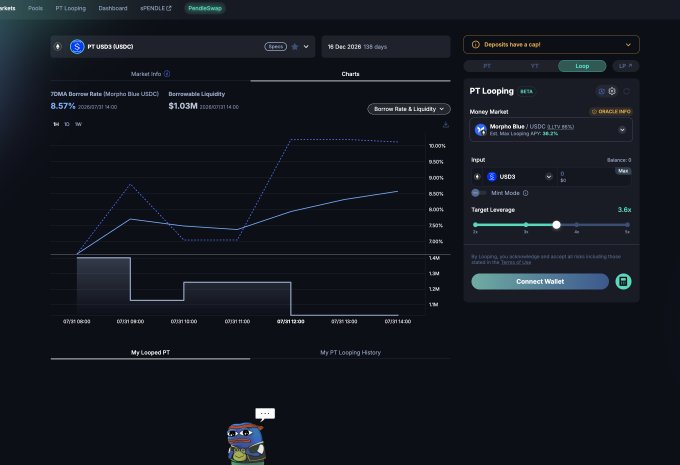The image size is (680, 465).
Task: Click the warning icon in Deposits have a cap banner
Action: (476, 45)
